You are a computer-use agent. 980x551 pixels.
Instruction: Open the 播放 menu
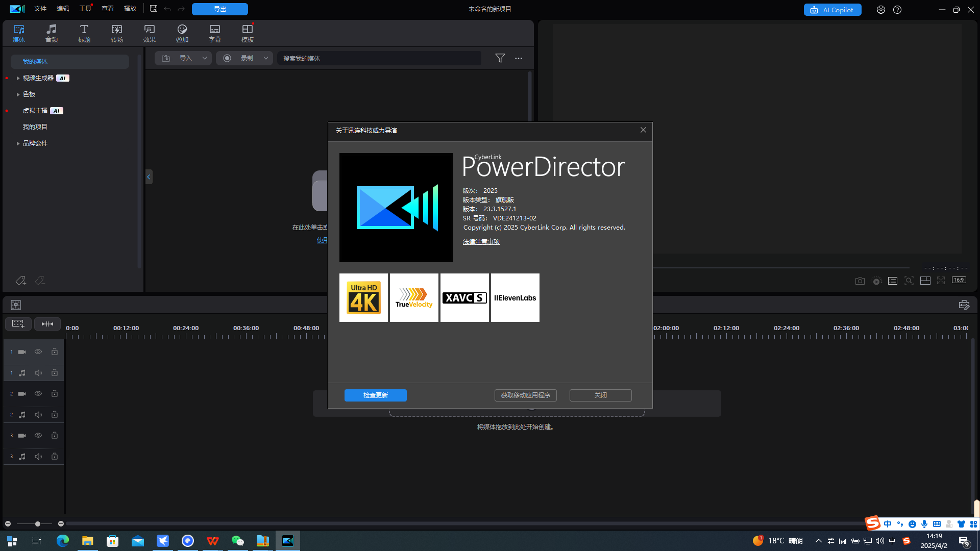(x=130, y=9)
